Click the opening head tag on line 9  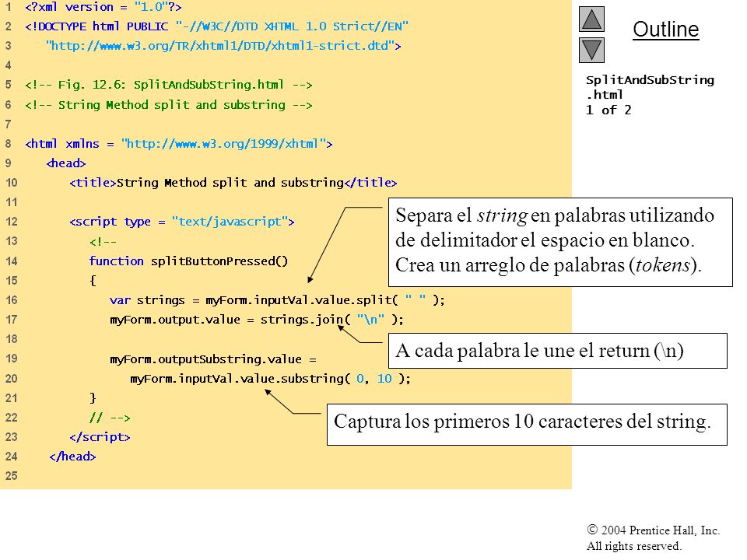coord(66,163)
